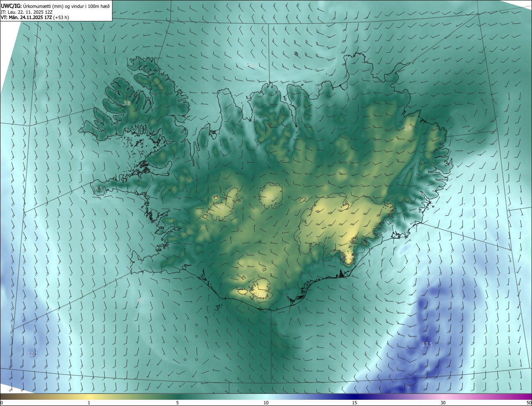
Task: Click the 4.5 value on the Snæfellsnes peninsula
Action: click(x=99, y=188)
